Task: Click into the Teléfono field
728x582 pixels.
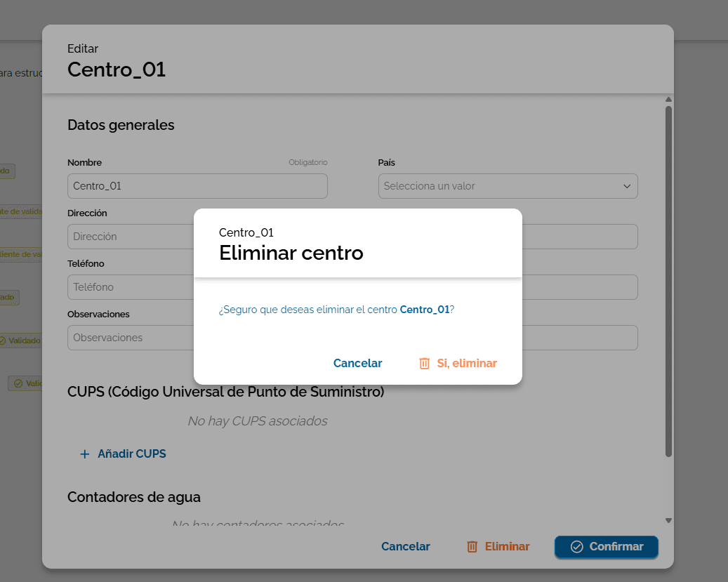Action: [131, 287]
